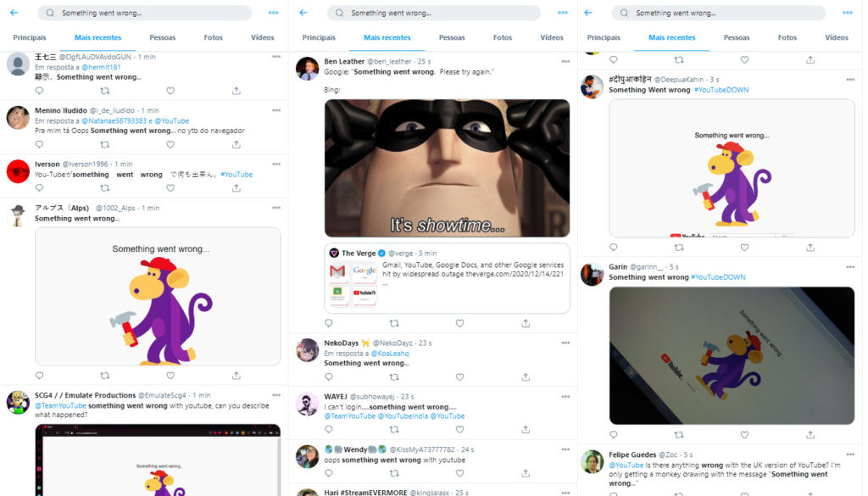Open more options for 王七三 tweet
The width and height of the screenshot is (868, 496).
click(276, 57)
